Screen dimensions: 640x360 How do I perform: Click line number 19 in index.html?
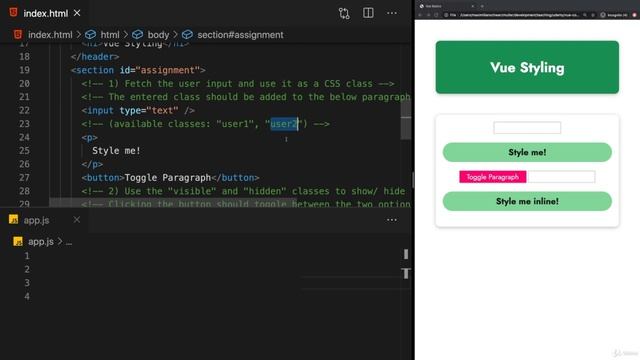[24, 70]
